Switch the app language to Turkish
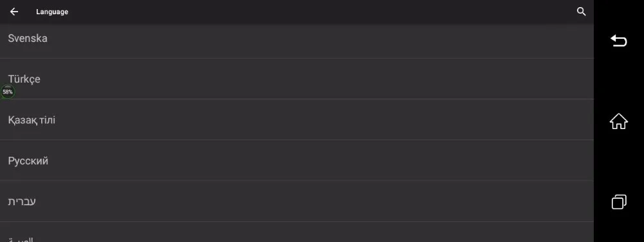 click(297, 79)
